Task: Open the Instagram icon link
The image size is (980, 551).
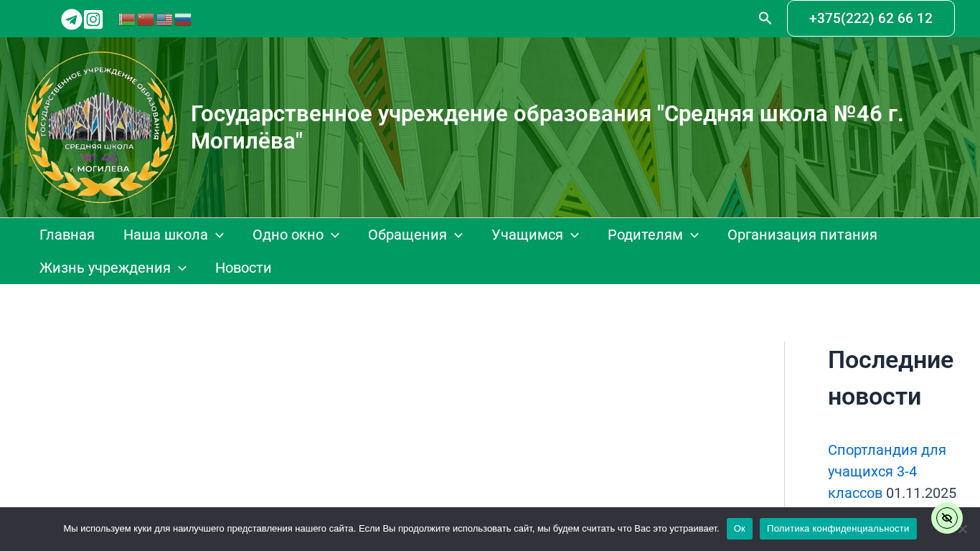Action: 93,19
